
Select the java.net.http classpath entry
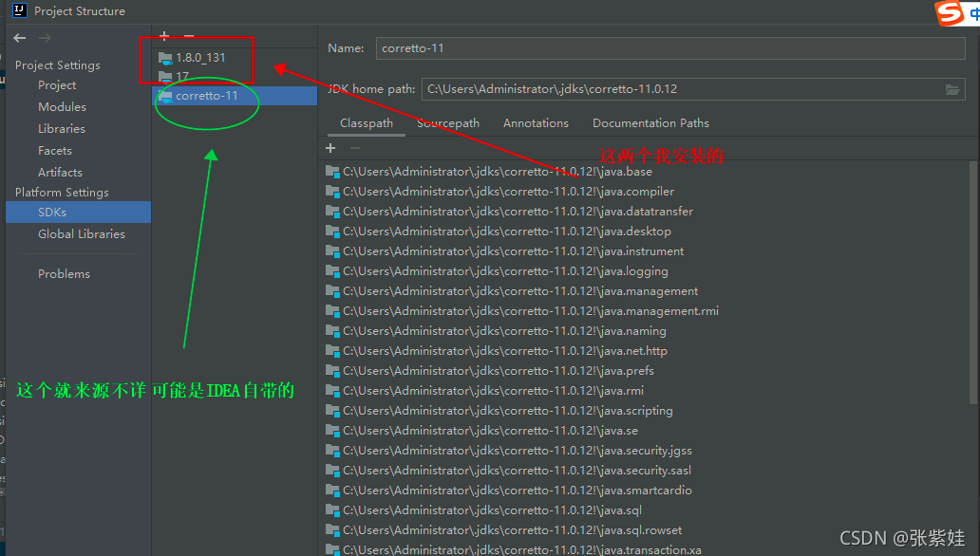(497, 351)
